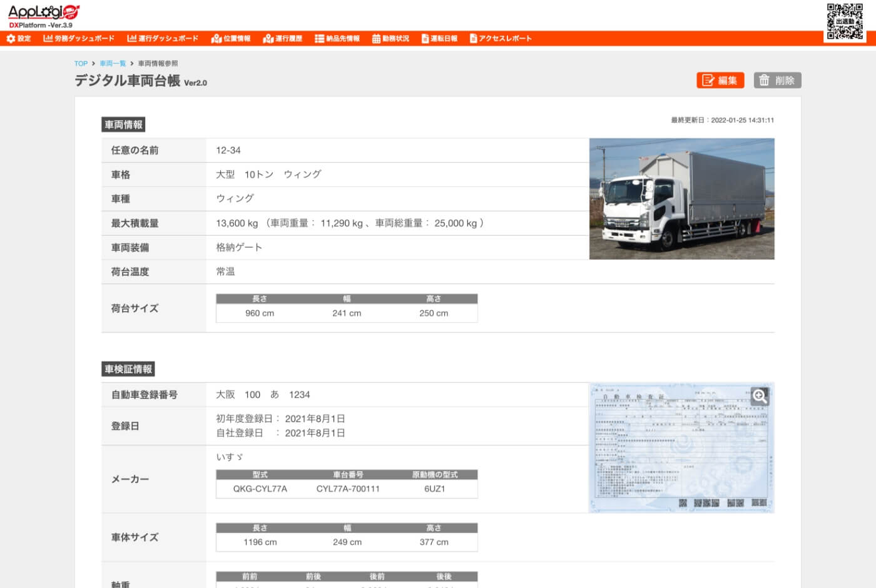
Task: Open 運転日報 report
Action: (x=439, y=39)
